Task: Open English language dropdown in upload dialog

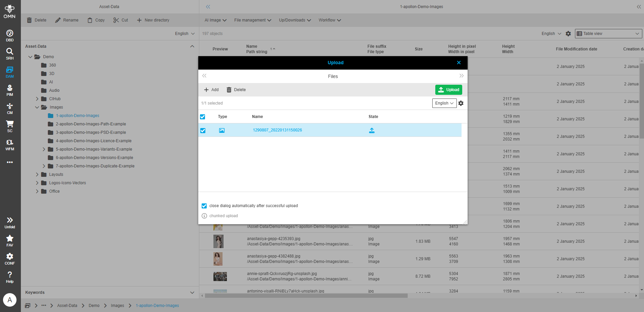Action: pyautogui.click(x=444, y=103)
